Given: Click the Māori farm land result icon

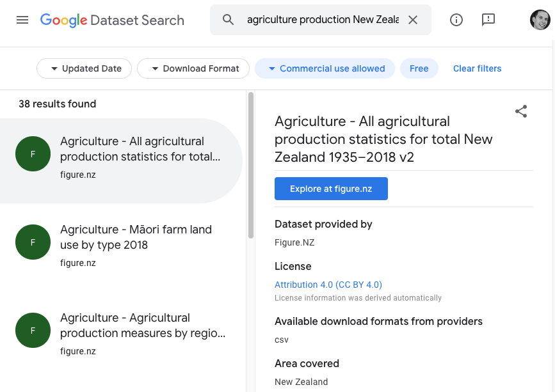Looking at the screenshot, I should pyautogui.click(x=33, y=242).
